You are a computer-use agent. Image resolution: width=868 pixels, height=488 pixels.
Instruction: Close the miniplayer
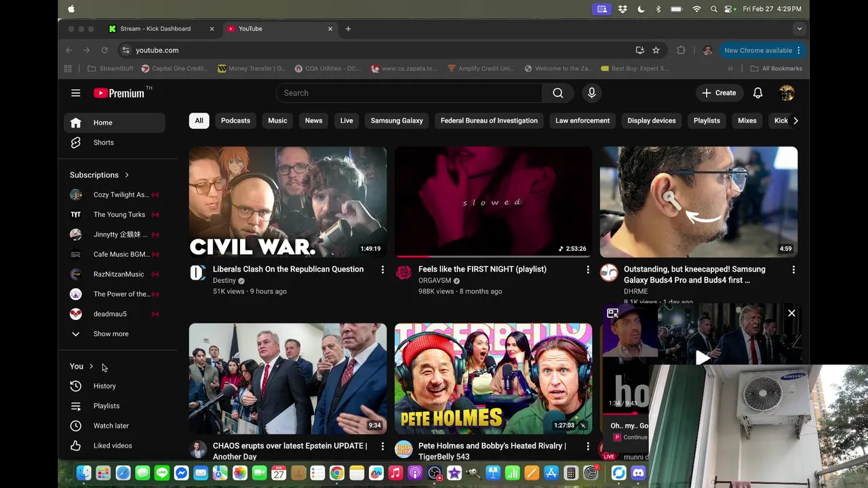pos(791,313)
